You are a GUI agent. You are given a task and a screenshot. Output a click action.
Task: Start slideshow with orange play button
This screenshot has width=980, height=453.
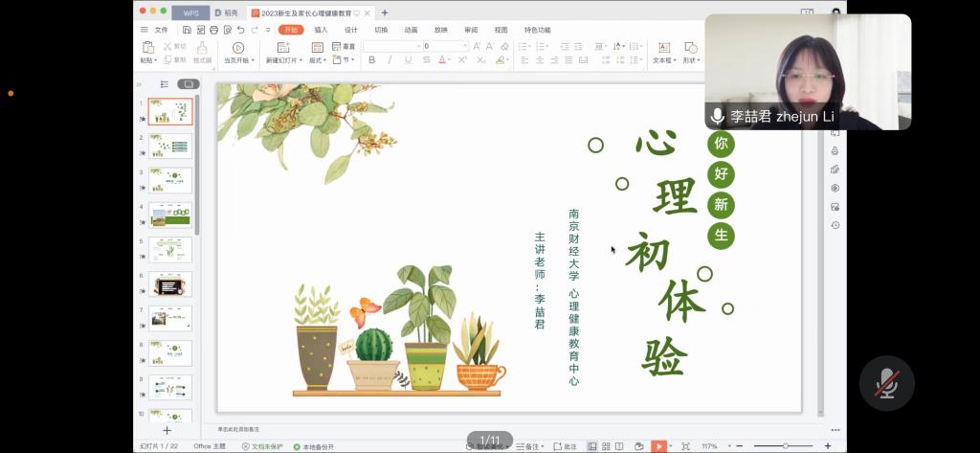click(x=658, y=446)
